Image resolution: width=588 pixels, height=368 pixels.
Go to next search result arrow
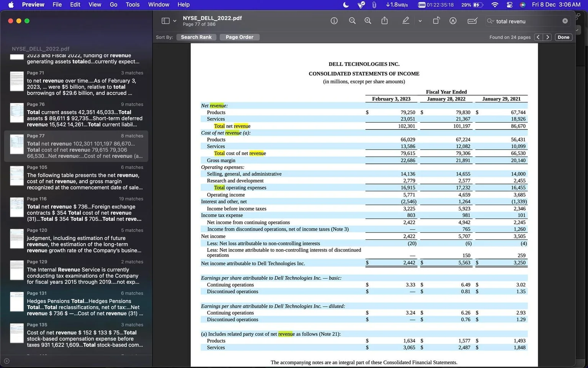click(548, 37)
